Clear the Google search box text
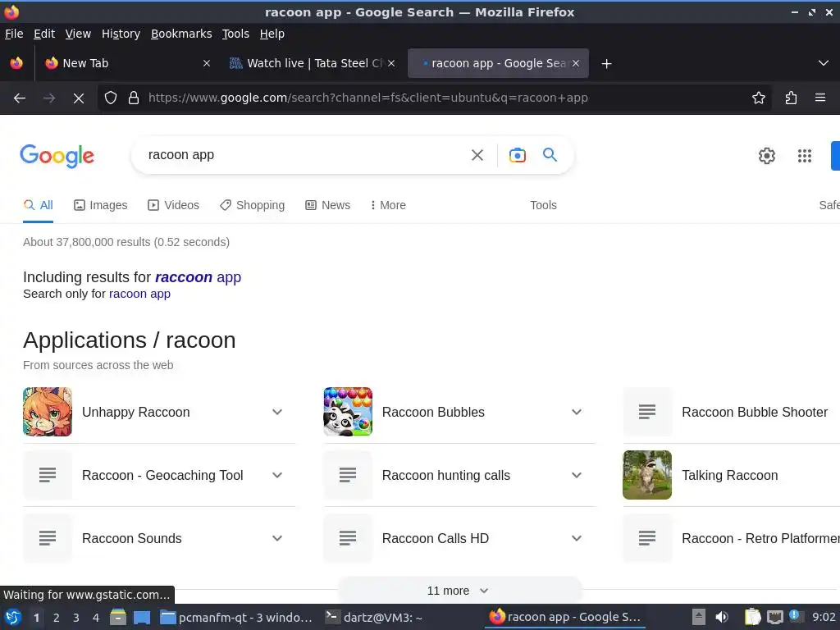Viewport: 840px width, 630px height. [477, 155]
